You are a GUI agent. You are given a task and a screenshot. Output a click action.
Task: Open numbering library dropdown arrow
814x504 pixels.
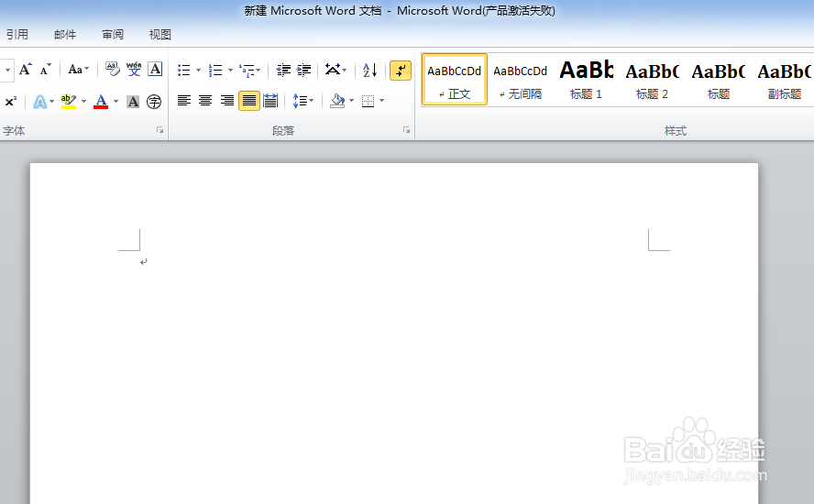(x=230, y=70)
